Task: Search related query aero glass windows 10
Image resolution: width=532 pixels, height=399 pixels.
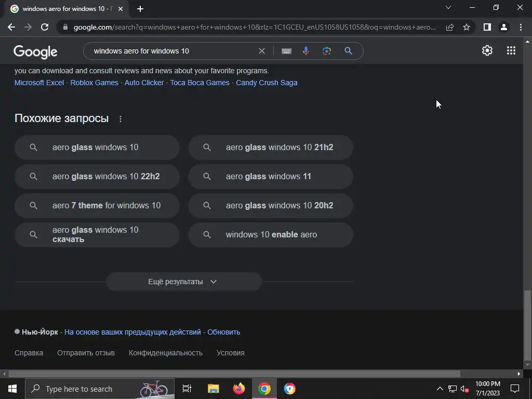Action: point(97,148)
